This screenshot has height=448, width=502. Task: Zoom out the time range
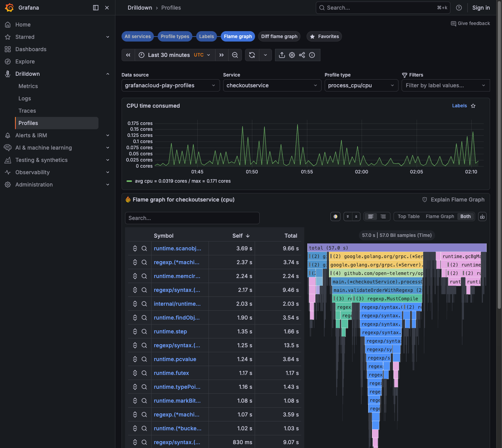[x=235, y=55]
